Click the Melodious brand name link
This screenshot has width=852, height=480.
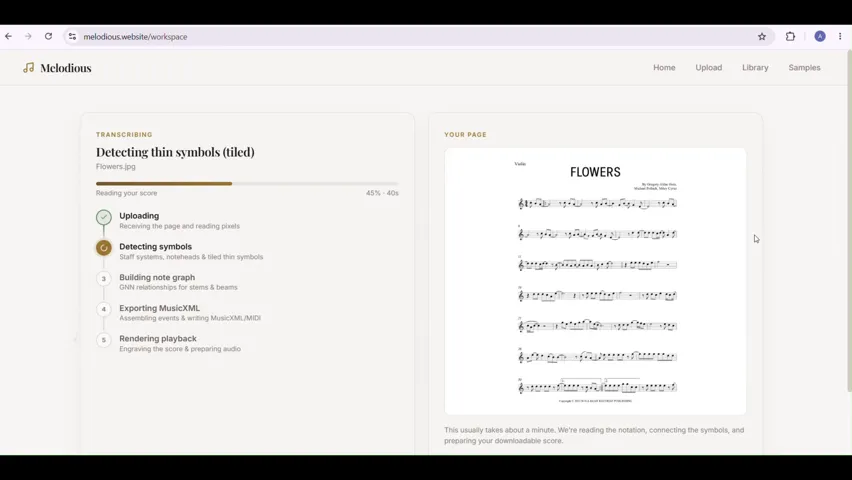pyautogui.click(x=66, y=68)
